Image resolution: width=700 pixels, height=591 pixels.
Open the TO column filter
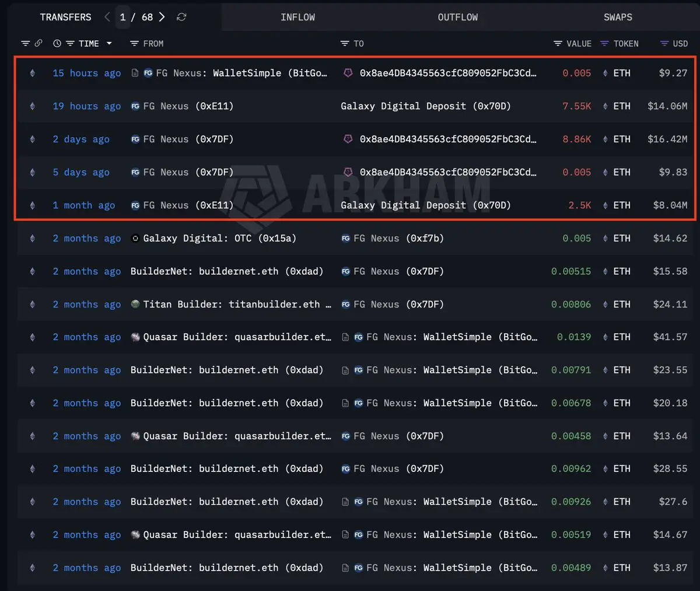tap(345, 44)
